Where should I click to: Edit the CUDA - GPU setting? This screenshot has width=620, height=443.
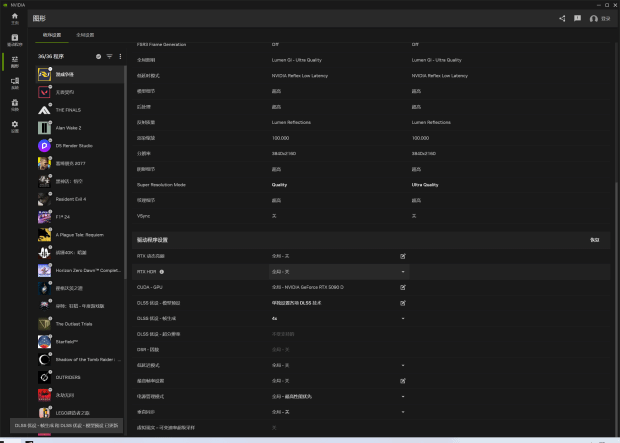click(x=403, y=288)
